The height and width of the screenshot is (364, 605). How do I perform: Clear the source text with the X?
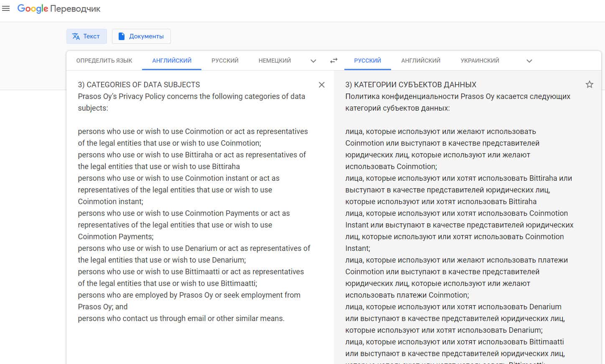[322, 85]
